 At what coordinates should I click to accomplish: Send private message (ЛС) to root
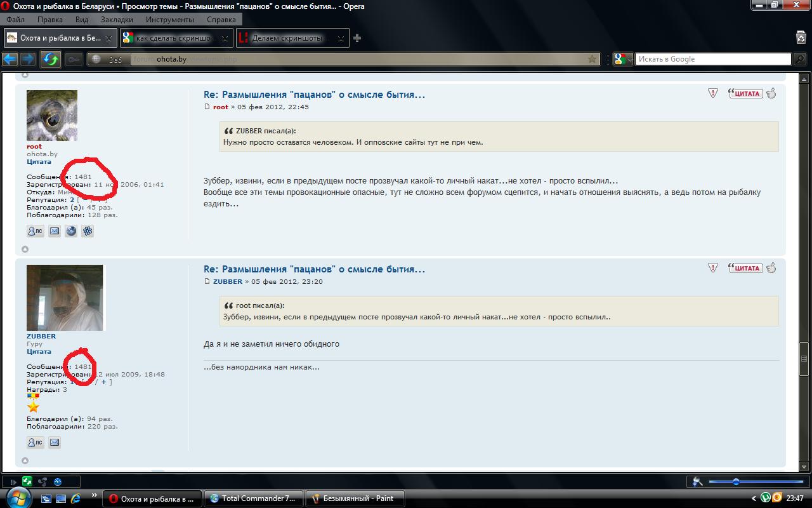point(35,231)
